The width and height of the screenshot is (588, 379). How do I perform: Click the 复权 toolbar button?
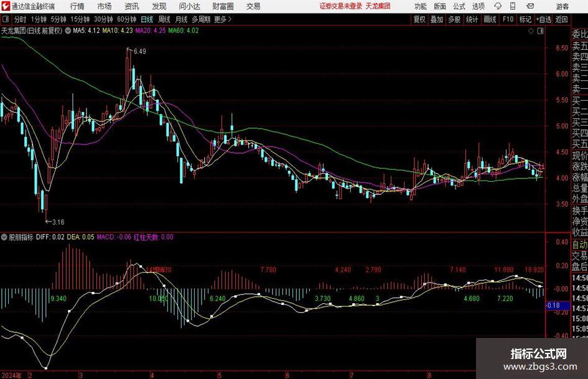click(x=419, y=19)
